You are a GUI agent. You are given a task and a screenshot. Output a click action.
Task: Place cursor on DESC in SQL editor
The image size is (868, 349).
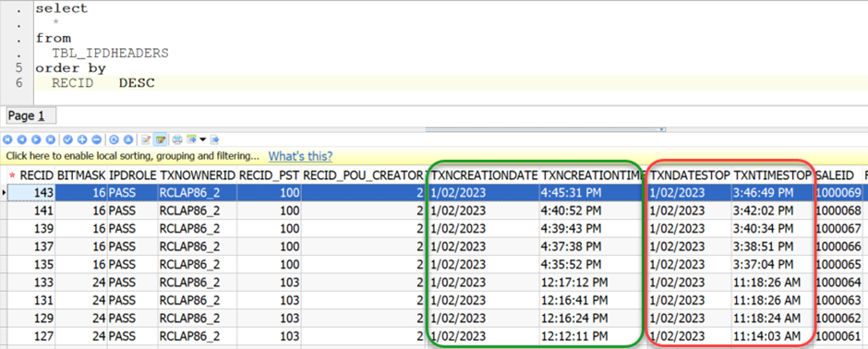137,83
